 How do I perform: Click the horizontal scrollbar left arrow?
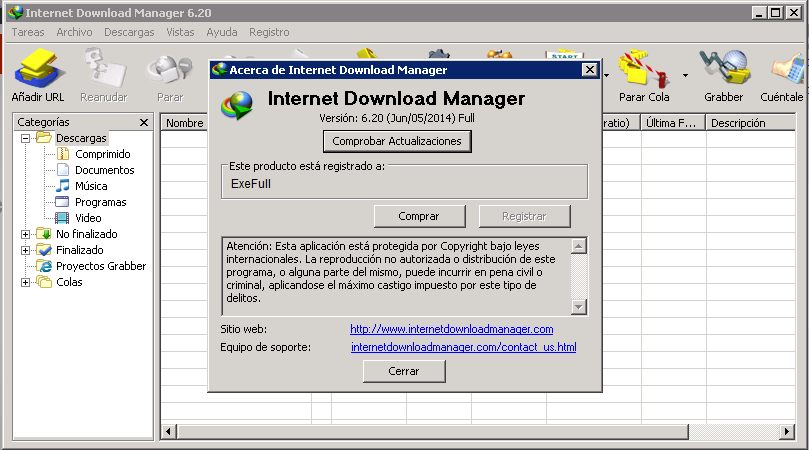pos(168,431)
